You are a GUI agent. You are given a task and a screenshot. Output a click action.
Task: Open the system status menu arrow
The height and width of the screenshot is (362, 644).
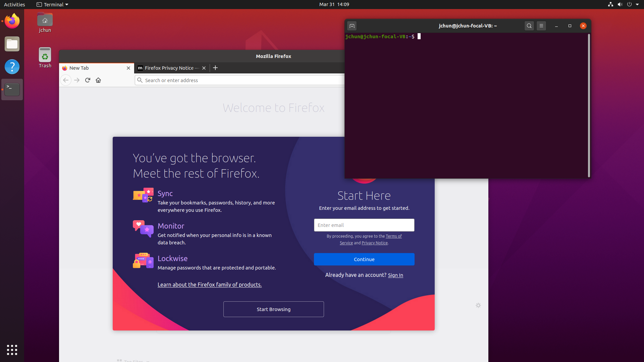(637, 4)
